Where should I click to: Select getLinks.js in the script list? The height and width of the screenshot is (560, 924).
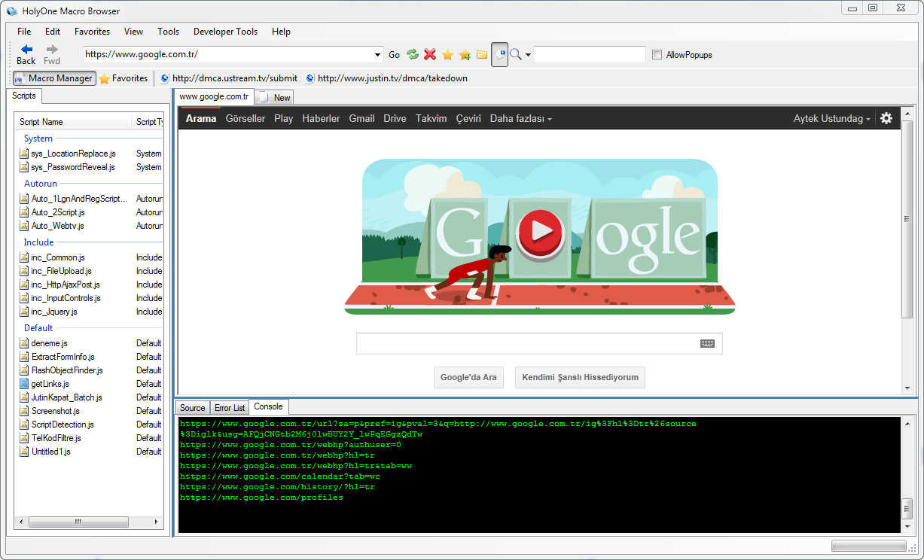(x=50, y=384)
